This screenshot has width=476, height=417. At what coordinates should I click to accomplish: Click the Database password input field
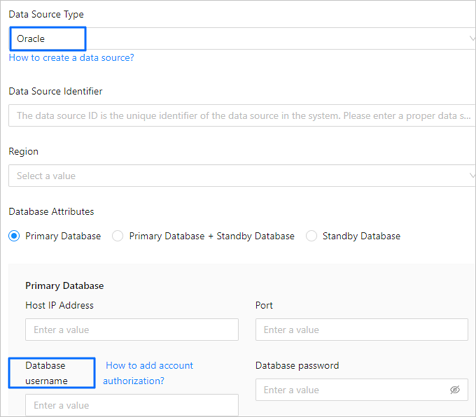pos(362,390)
